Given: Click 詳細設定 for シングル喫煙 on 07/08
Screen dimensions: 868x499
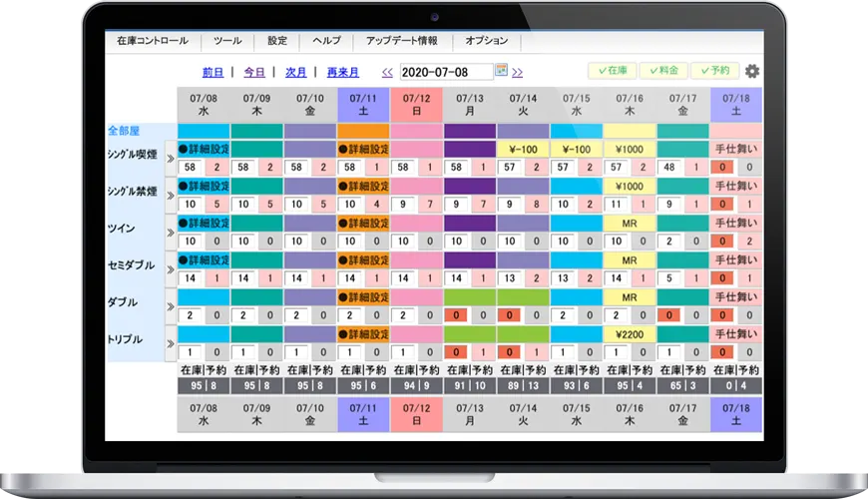Looking at the screenshot, I should [x=204, y=149].
